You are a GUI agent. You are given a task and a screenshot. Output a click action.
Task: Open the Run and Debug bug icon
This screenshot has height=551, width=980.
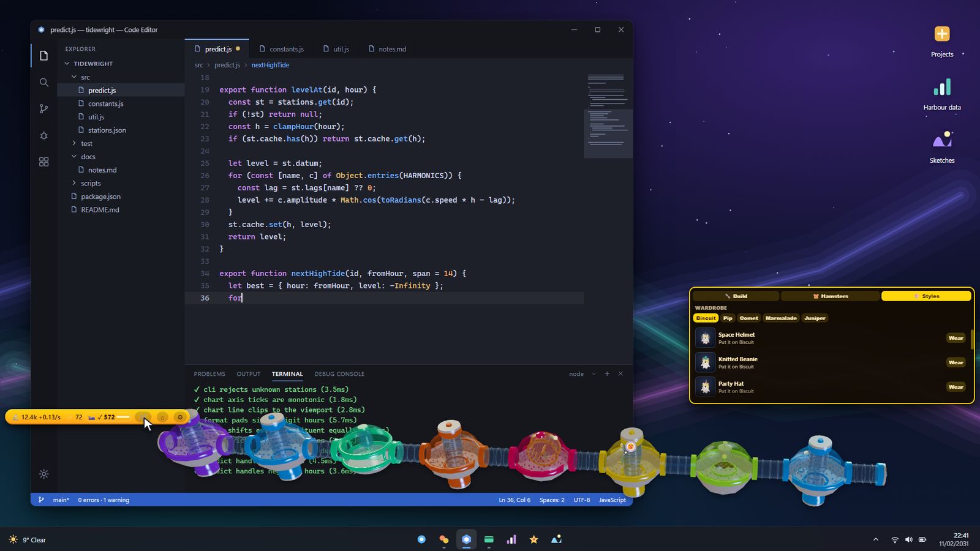43,135
